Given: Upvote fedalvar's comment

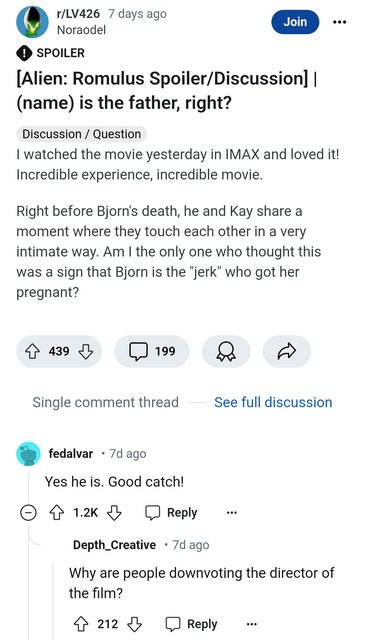Looking at the screenshot, I should [x=56, y=512].
